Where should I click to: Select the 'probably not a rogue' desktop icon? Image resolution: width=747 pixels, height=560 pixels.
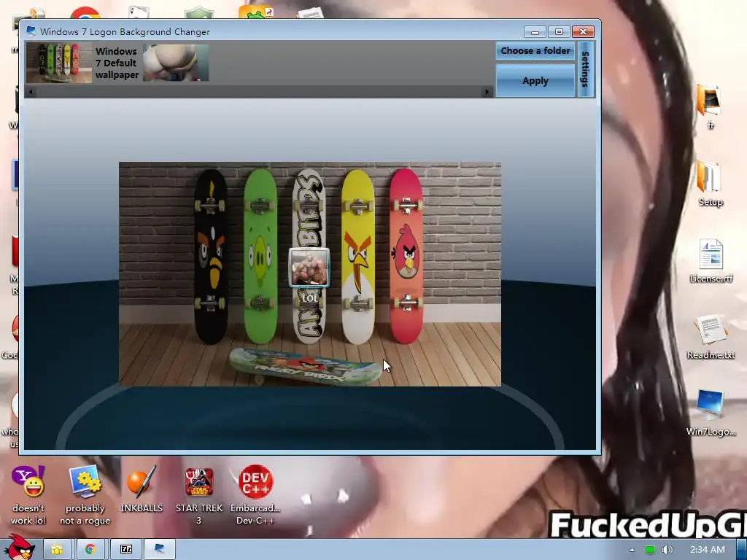pyautogui.click(x=85, y=495)
